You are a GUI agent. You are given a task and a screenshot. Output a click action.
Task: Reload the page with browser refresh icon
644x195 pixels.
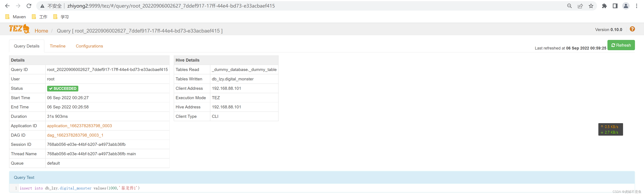pyautogui.click(x=29, y=6)
